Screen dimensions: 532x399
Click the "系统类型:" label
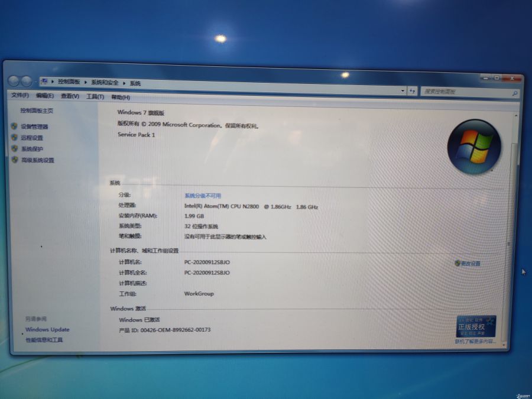tap(130, 226)
